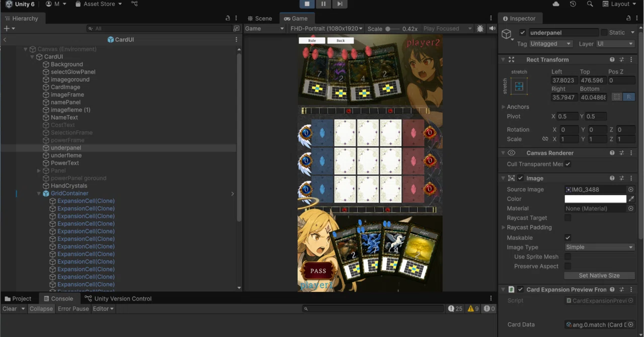Collapse the CardUI tree node

click(x=32, y=57)
